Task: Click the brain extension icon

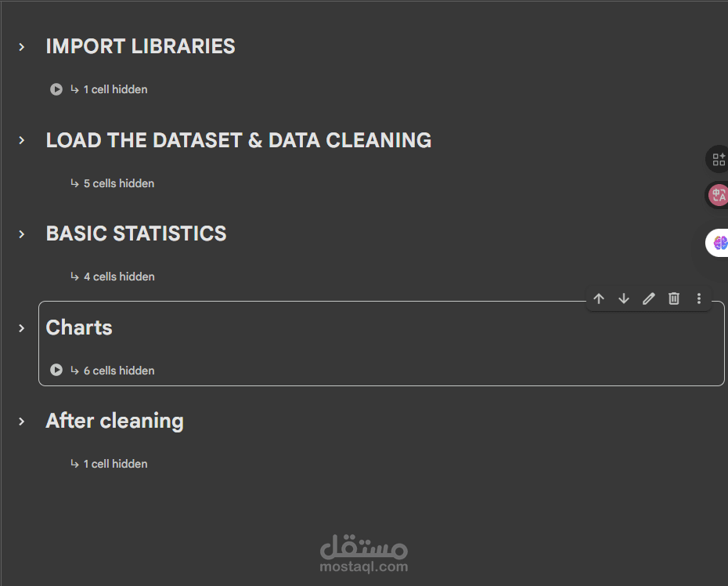Action: coord(719,243)
